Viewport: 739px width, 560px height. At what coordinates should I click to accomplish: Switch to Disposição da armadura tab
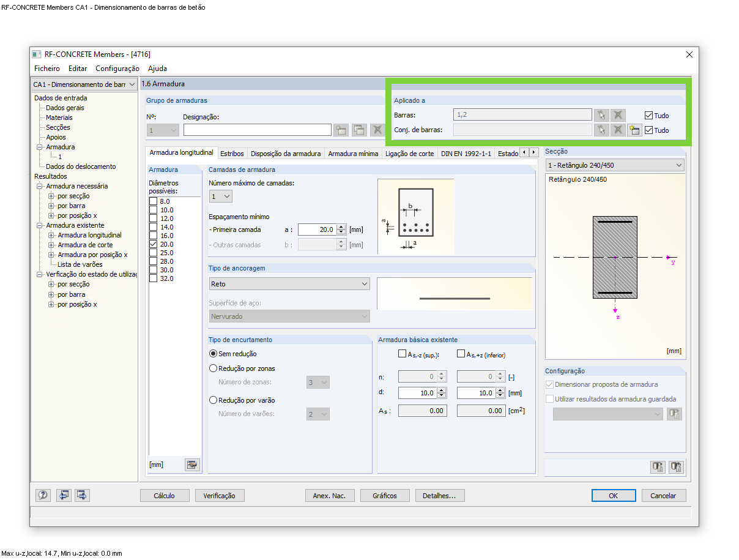tap(286, 154)
